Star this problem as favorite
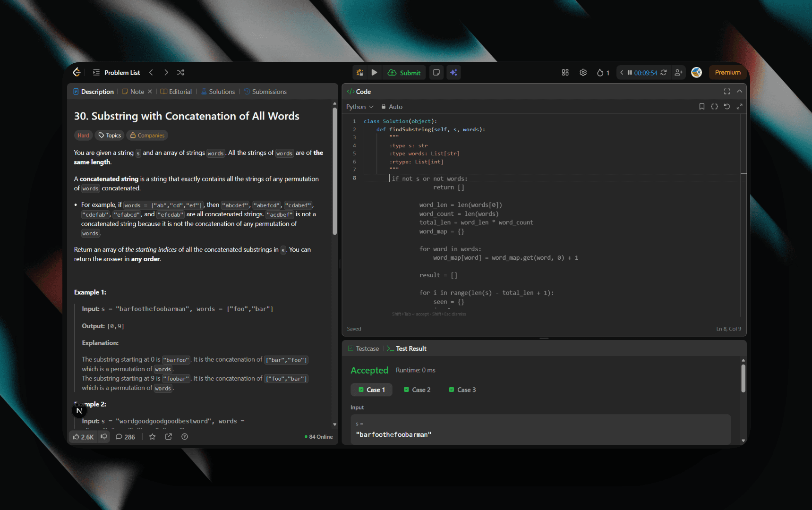Image resolution: width=812 pixels, height=510 pixels. point(152,437)
